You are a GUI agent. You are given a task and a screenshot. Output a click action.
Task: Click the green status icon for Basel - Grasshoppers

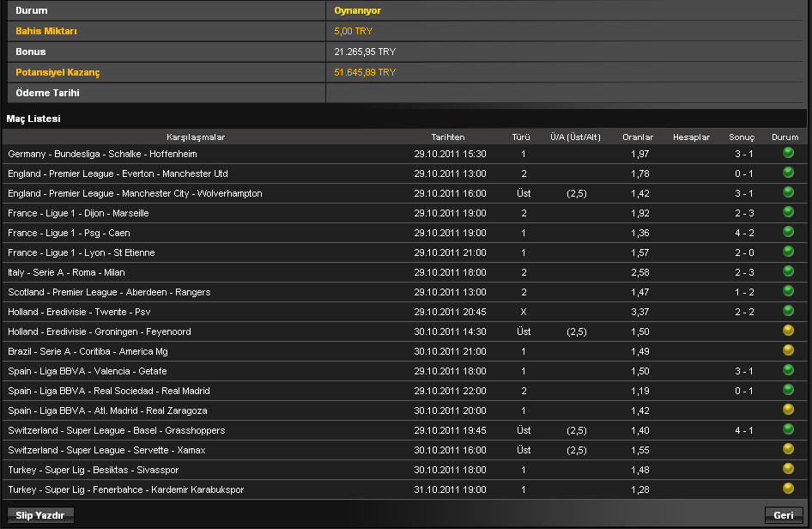click(x=788, y=429)
